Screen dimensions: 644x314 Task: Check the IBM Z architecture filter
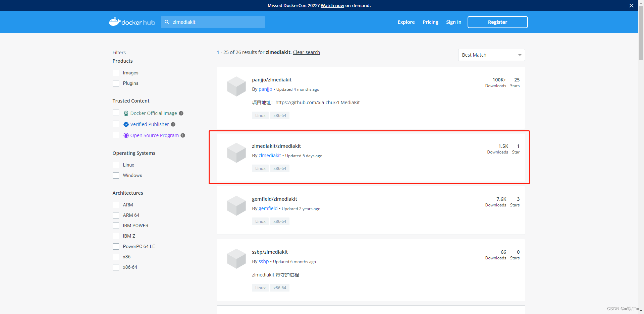click(x=116, y=236)
